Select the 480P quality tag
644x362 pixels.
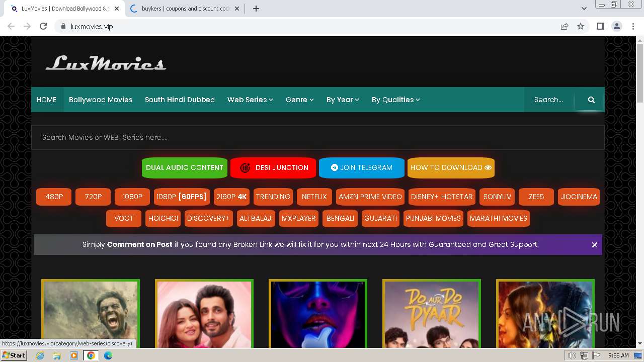click(54, 197)
